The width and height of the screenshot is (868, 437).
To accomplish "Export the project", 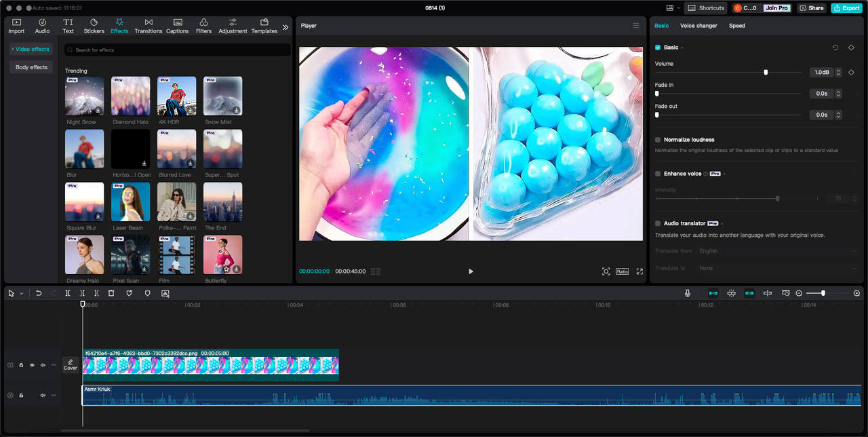I will (846, 8).
